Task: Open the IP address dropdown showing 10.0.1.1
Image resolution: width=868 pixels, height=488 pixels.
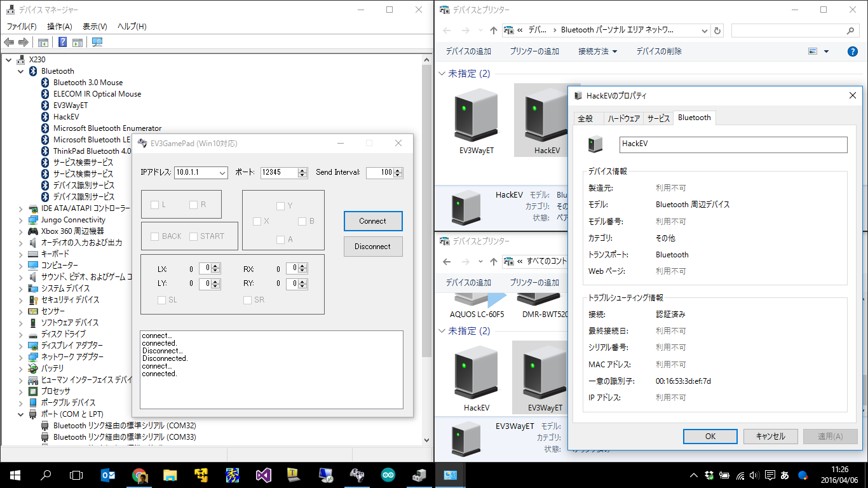Action: (222, 173)
